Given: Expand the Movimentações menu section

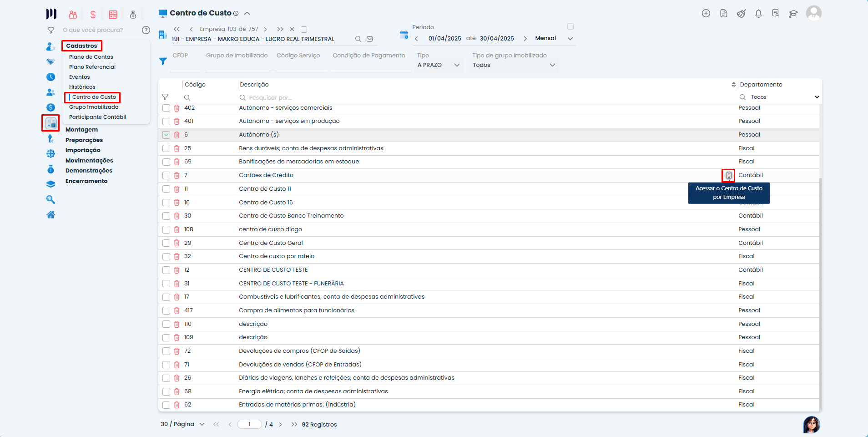Looking at the screenshot, I should coord(89,161).
